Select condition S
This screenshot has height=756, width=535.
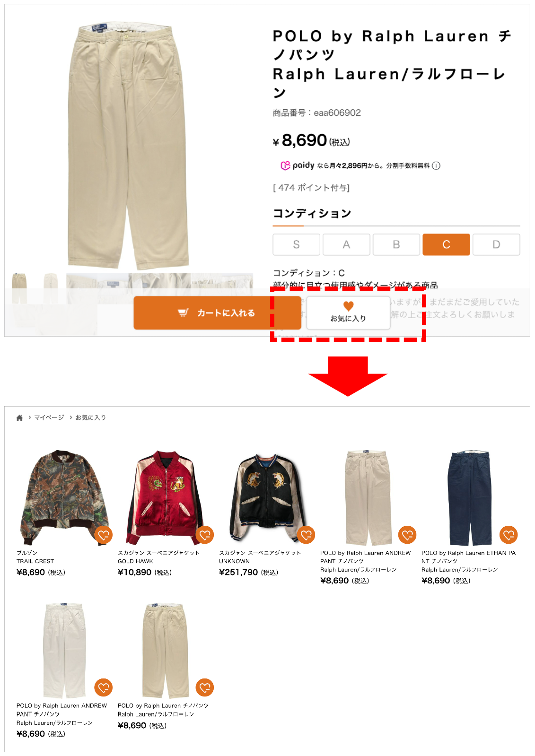297,244
